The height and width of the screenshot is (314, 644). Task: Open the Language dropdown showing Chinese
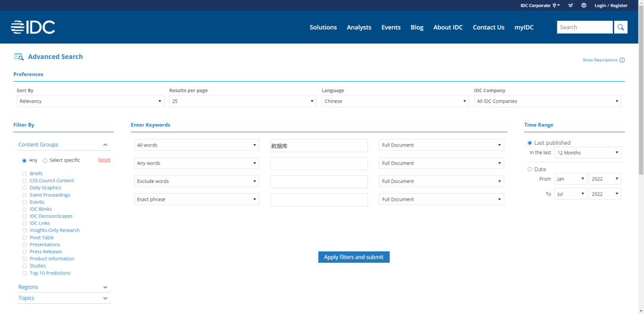point(395,101)
